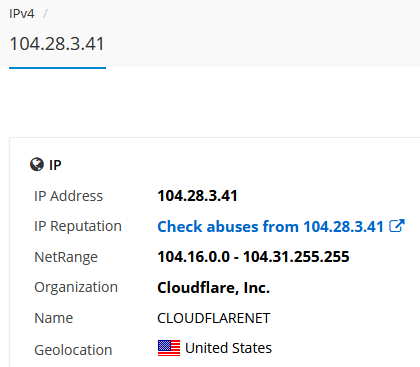Click the NetRange label
Screen dimensions: 420x367
66,257
